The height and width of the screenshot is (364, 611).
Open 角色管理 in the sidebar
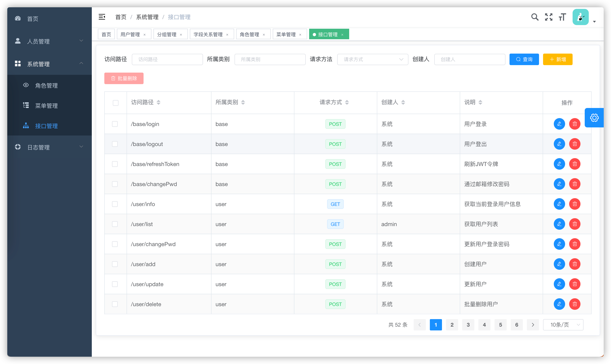[x=50, y=85]
